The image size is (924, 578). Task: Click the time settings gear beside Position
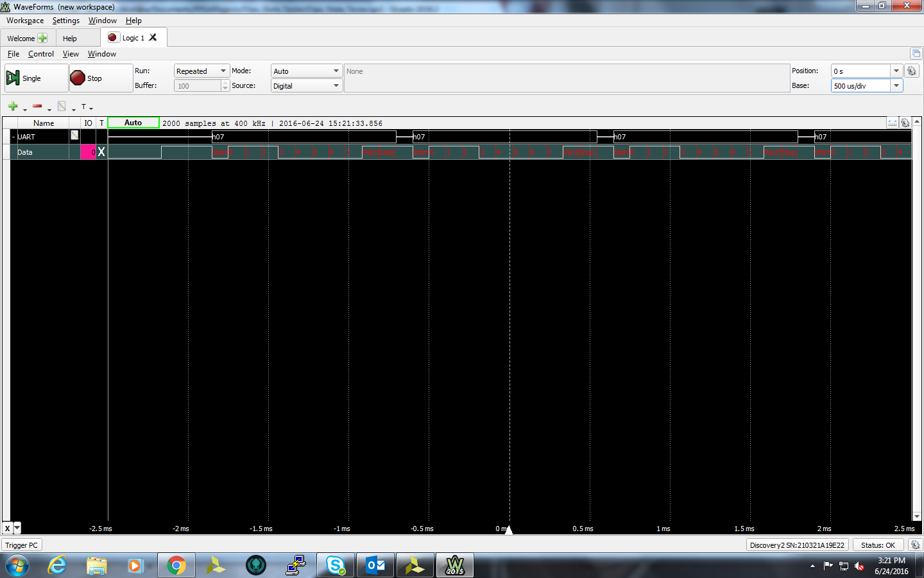(912, 71)
